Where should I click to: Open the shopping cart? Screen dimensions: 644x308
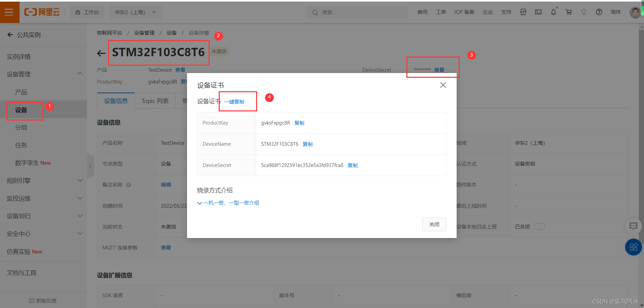(569, 12)
